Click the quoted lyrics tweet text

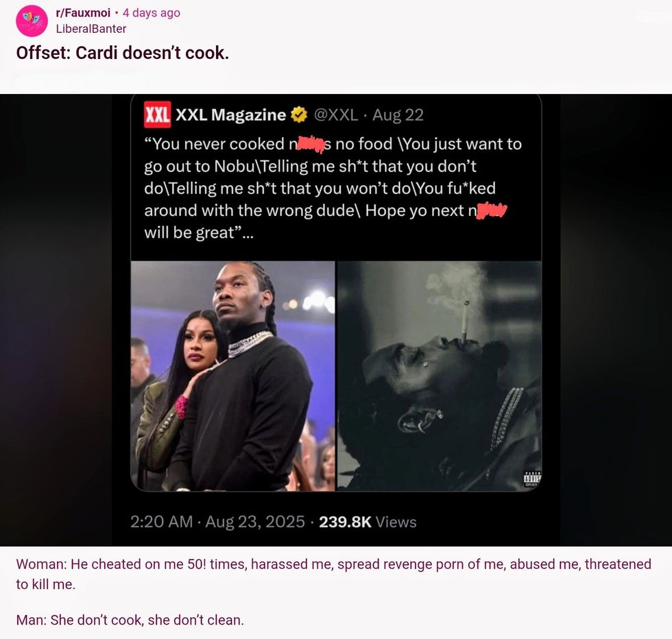[333, 188]
